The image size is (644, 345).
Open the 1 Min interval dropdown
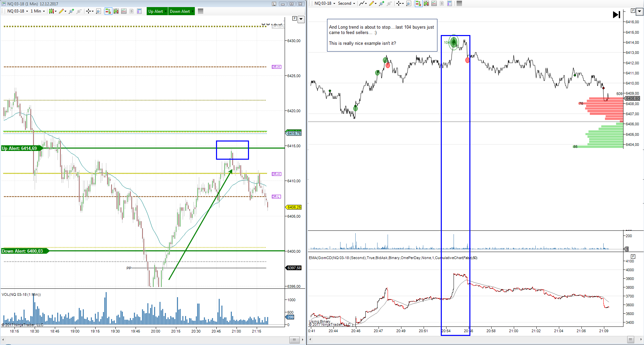tap(38, 11)
